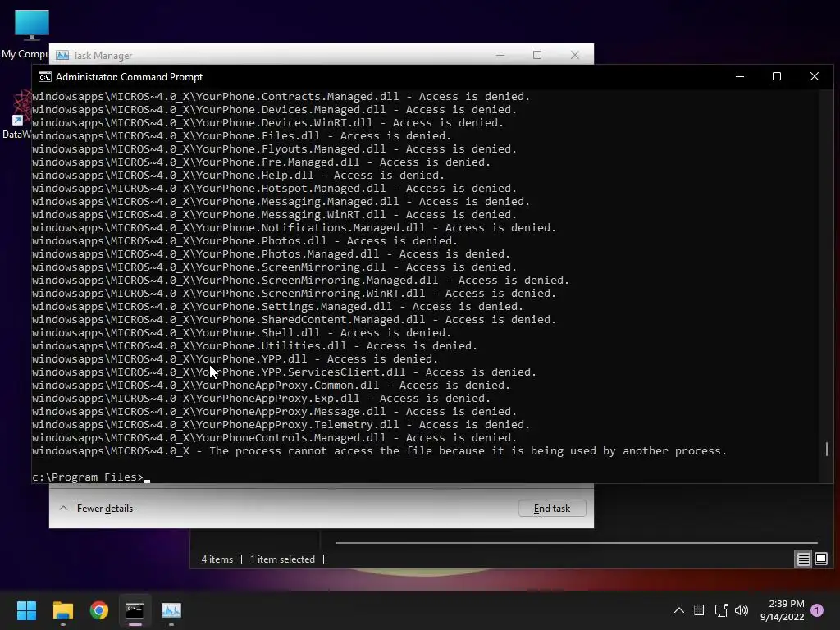Maximize the Task Manager window
Viewport: 840px width, 630px height.
(x=537, y=55)
